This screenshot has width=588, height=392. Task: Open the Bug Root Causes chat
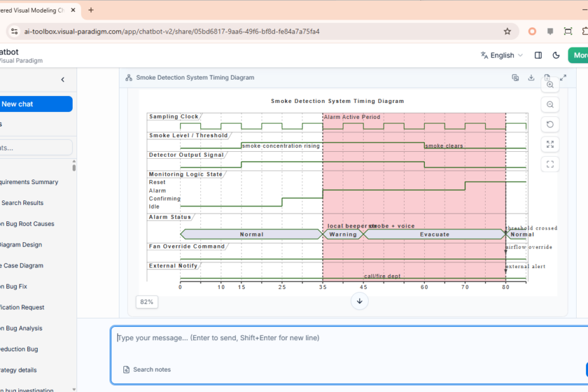(x=27, y=224)
